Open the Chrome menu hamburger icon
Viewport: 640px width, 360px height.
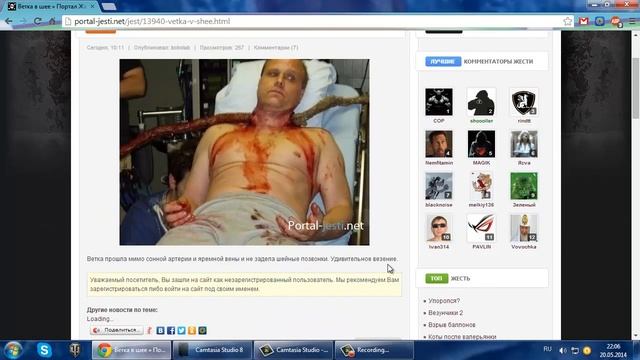tap(632, 21)
